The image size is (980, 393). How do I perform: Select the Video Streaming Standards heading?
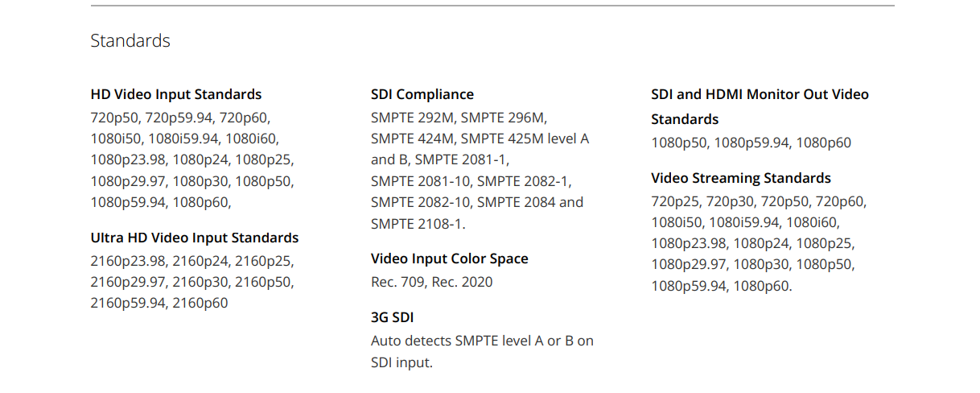pos(741,178)
